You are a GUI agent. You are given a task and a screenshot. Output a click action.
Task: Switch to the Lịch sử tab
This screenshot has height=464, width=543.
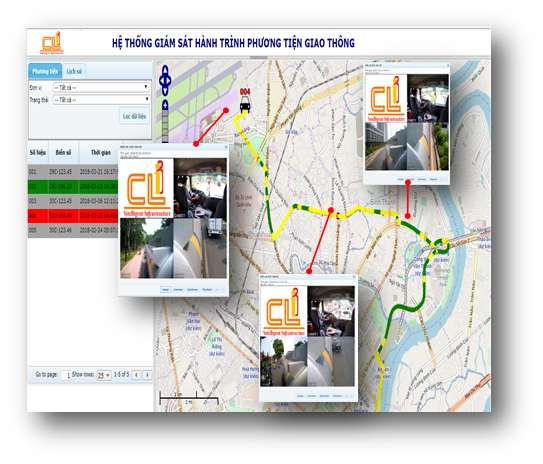coord(74,71)
